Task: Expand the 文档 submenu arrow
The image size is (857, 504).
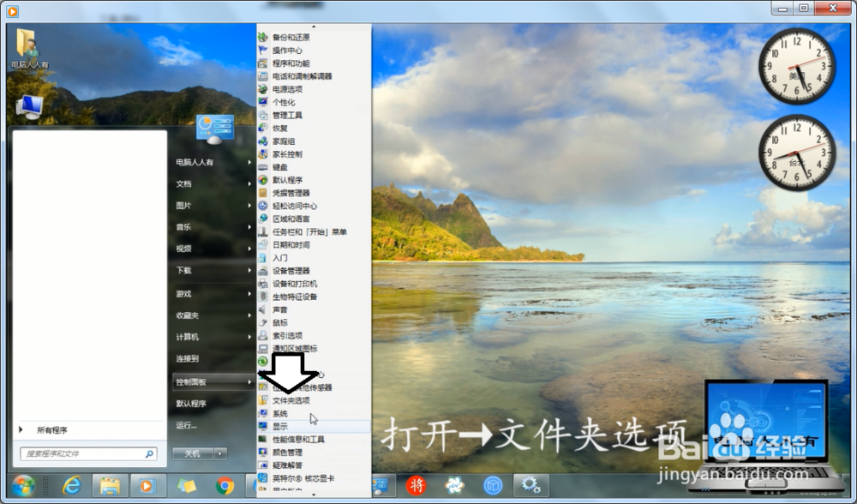Action: [249, 183]
